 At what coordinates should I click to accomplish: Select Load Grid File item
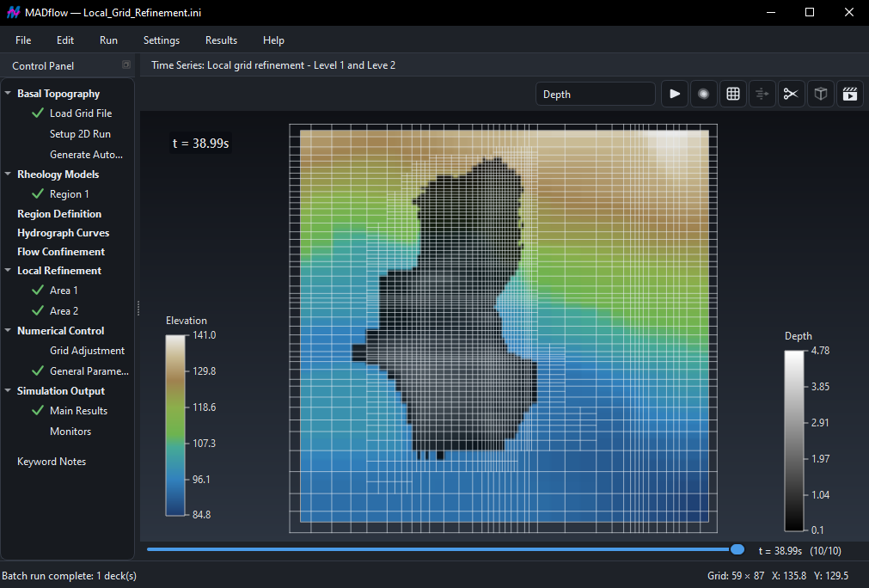pos(81,113)
